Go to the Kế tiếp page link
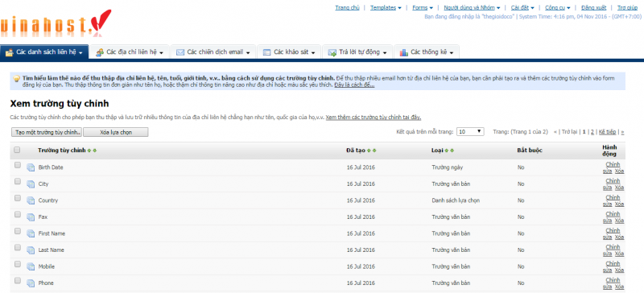 click(607, 132)
